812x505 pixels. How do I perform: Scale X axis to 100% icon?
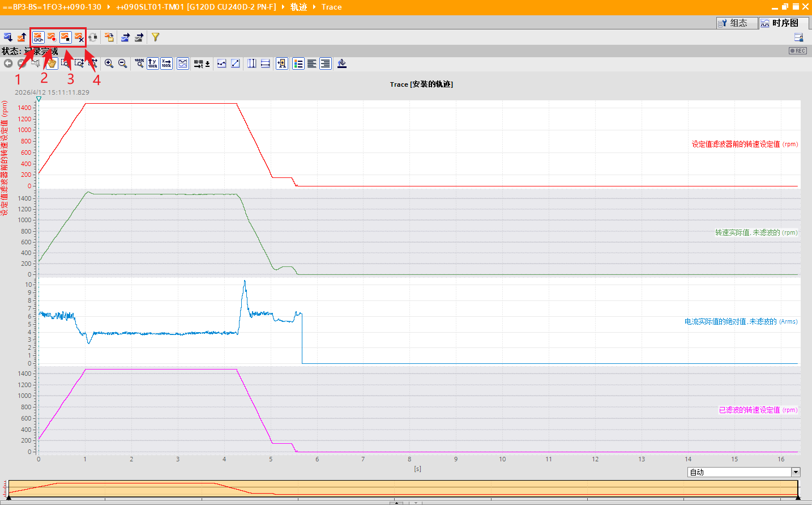click(166, 63)
